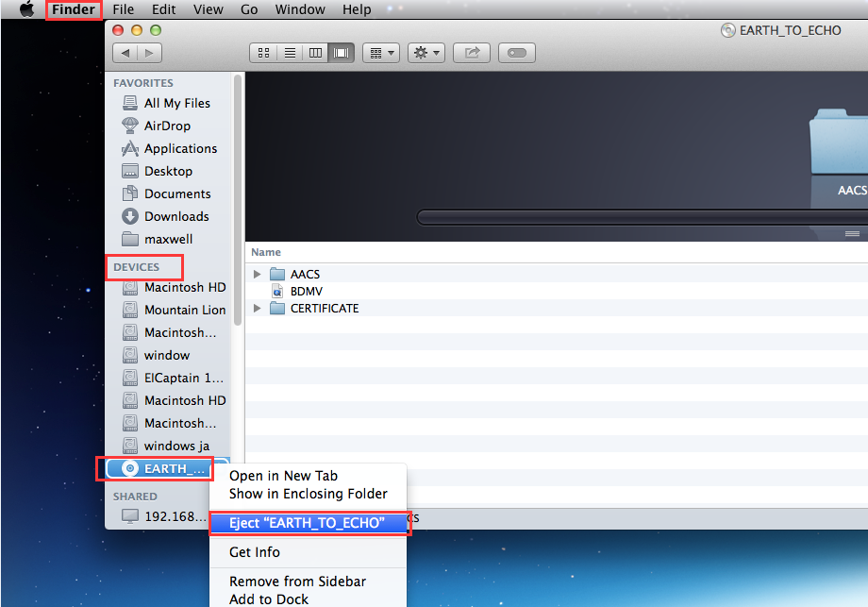Switch to list view
Screen dimensions: 868x607
tap(290, 53)
